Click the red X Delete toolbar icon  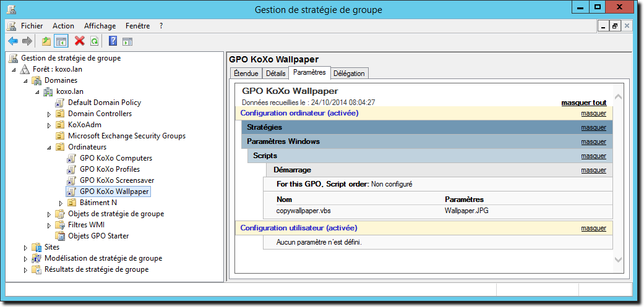[x=80, y=41]
